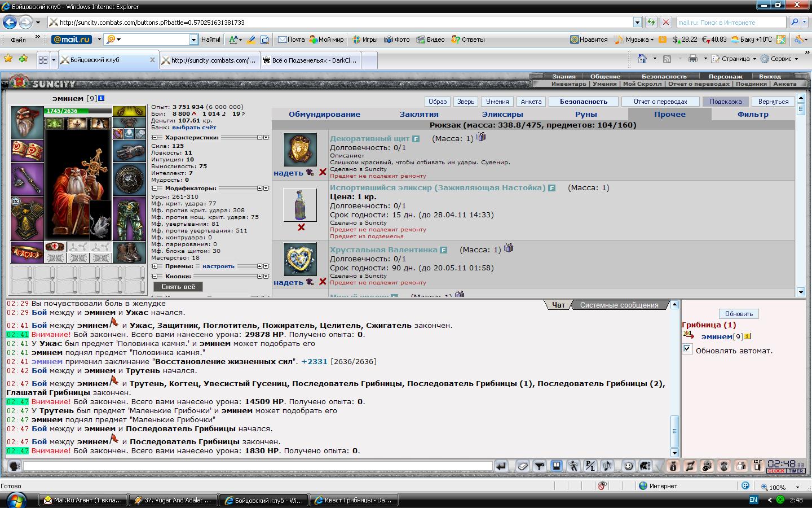This screenshot has width=812, height=508.
Task: Delete the spoiled elixir with red X
Action: tap(301, 227)
